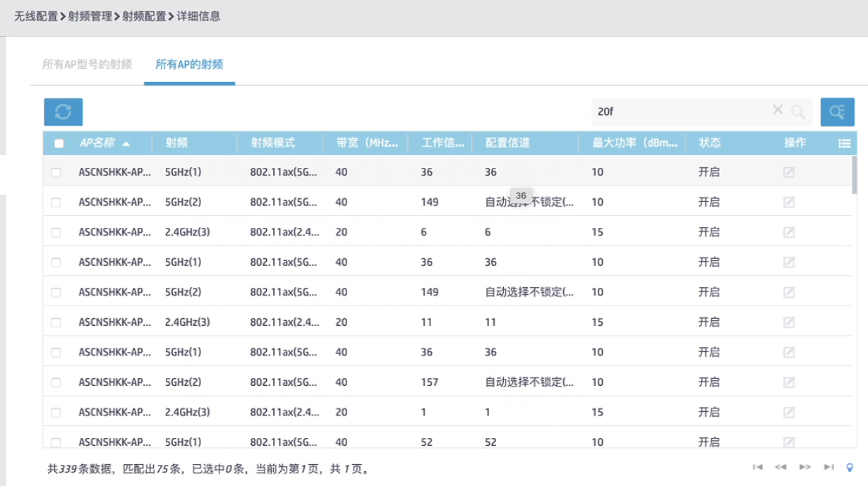
Task: Click working channel 157 cell
Action: (x=429, y=382)
